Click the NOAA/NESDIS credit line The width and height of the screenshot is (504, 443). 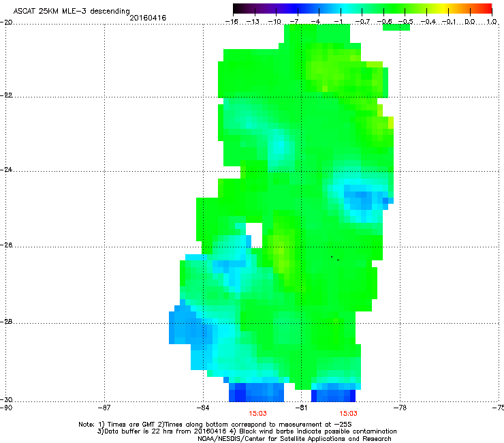pyautogui.click(x=294, y=439)
